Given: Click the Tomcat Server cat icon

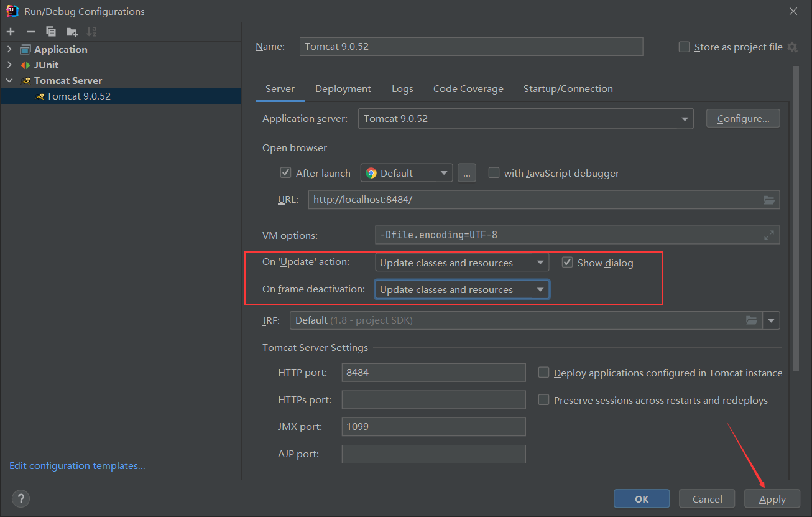Looking at the screenshot, I should click(x=25, y=81).
